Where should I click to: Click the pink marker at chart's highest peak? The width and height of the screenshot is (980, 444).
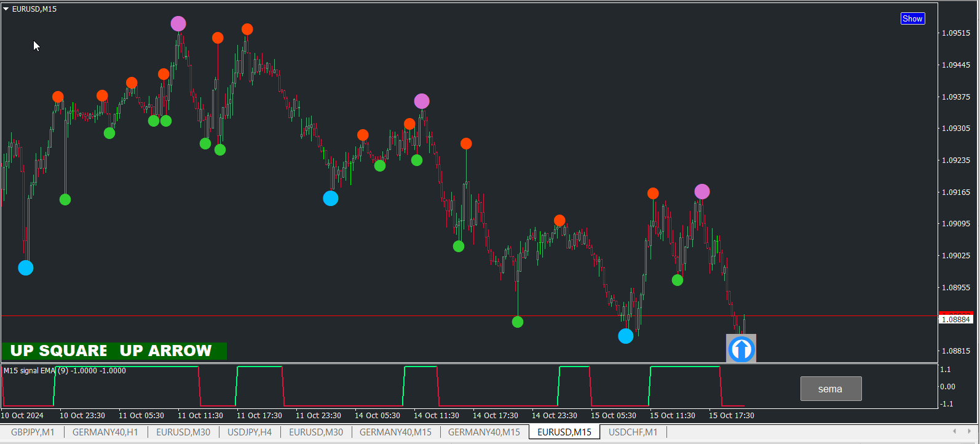(x=178, y=24)
